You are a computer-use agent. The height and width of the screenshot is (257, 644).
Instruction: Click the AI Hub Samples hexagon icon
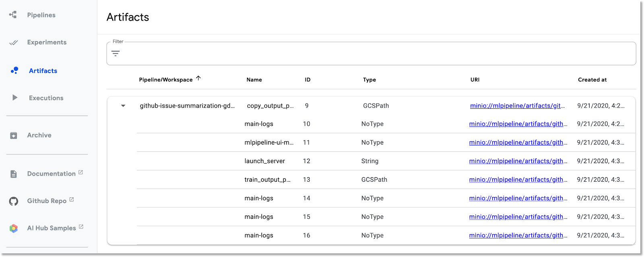[x=14, y=228]
